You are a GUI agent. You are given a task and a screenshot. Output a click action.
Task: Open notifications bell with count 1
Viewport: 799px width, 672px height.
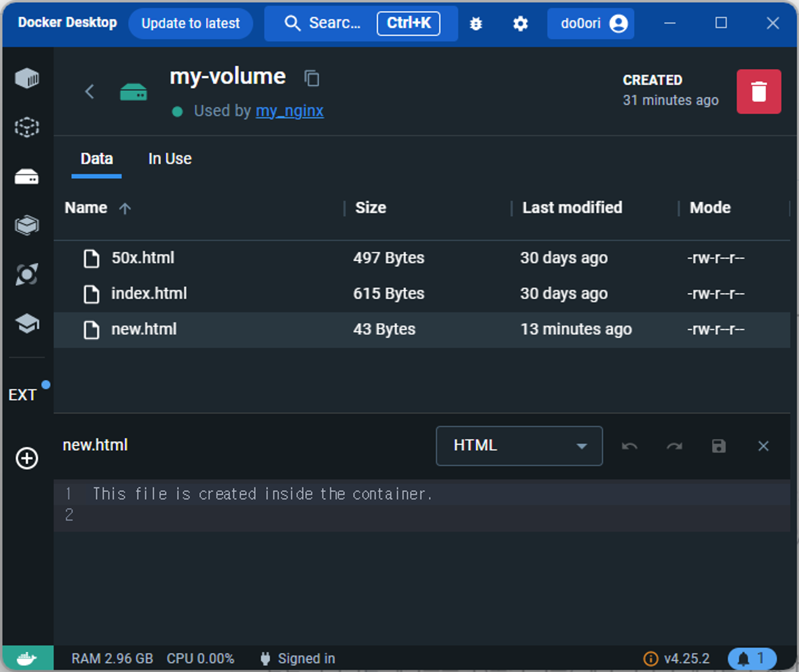(752, 658)
